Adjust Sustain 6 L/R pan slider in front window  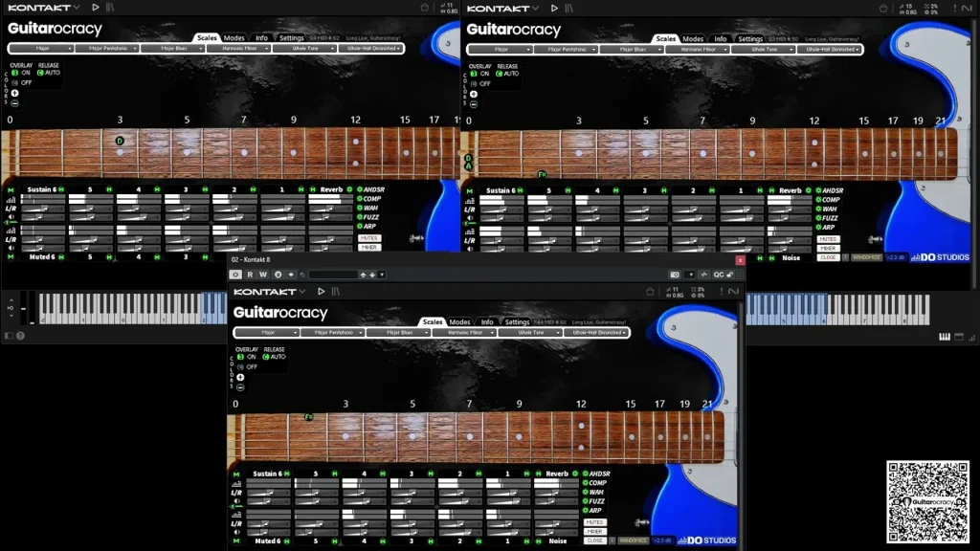point(268,493)
